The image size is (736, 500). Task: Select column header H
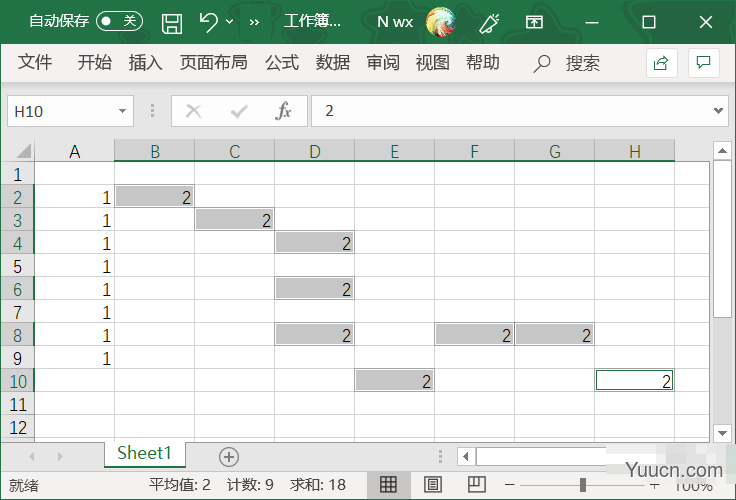(635, 151)
